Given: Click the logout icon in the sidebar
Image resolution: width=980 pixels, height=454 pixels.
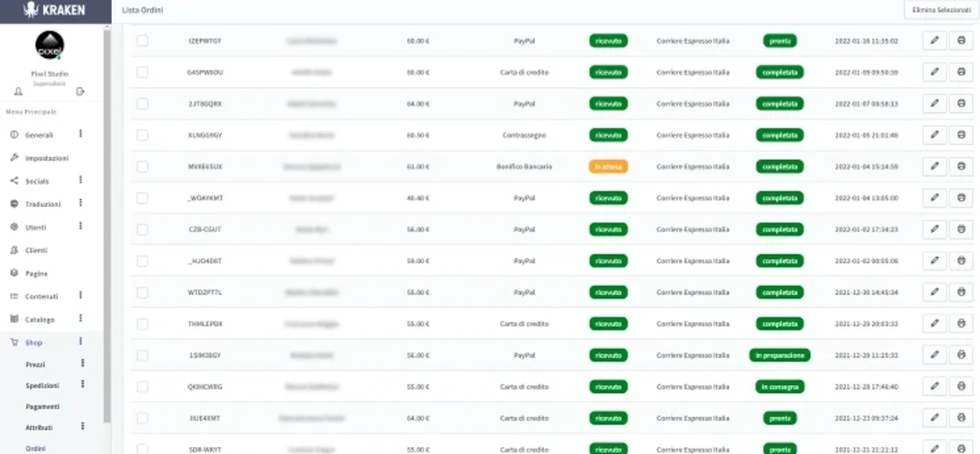Looking at the screenshot, I should pyautogui.click(x=82, y=89).
